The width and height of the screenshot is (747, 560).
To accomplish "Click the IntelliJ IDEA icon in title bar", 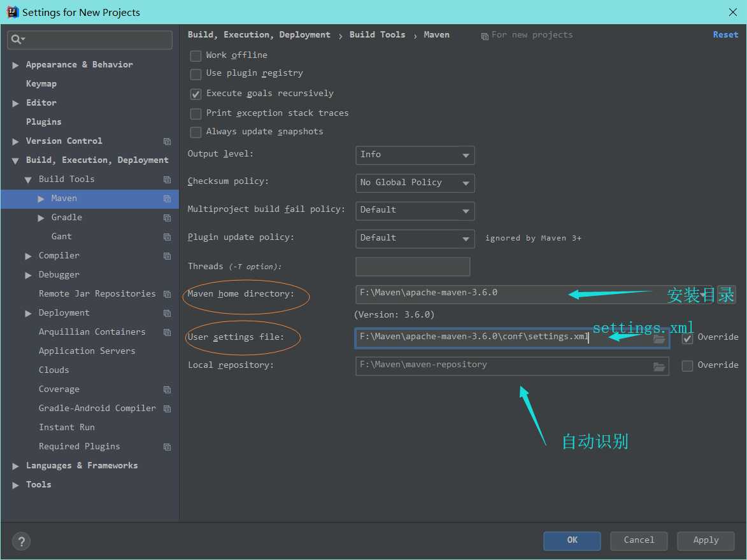I will pyautogui.click(x=12, y=11).
